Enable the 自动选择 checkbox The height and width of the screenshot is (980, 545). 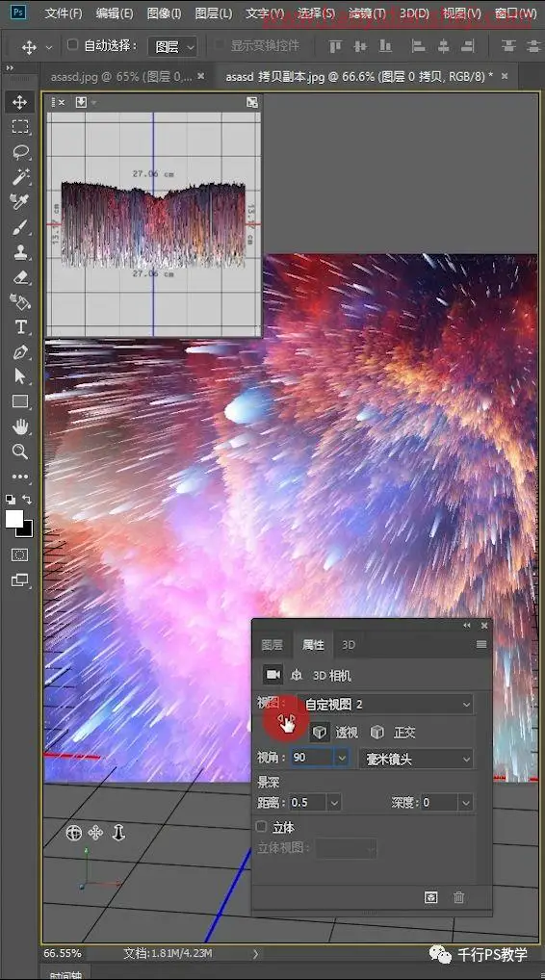72,45
